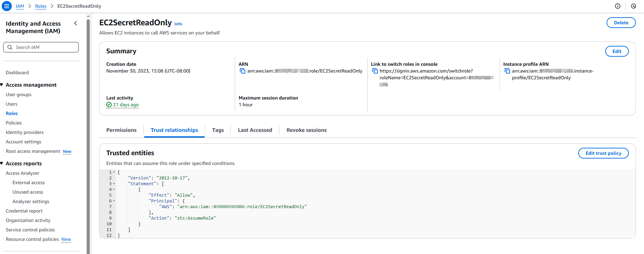The image size is (644, 254).
Task: Collapse IAM side navigation with the chevron
Action: (x=76, y=23)
